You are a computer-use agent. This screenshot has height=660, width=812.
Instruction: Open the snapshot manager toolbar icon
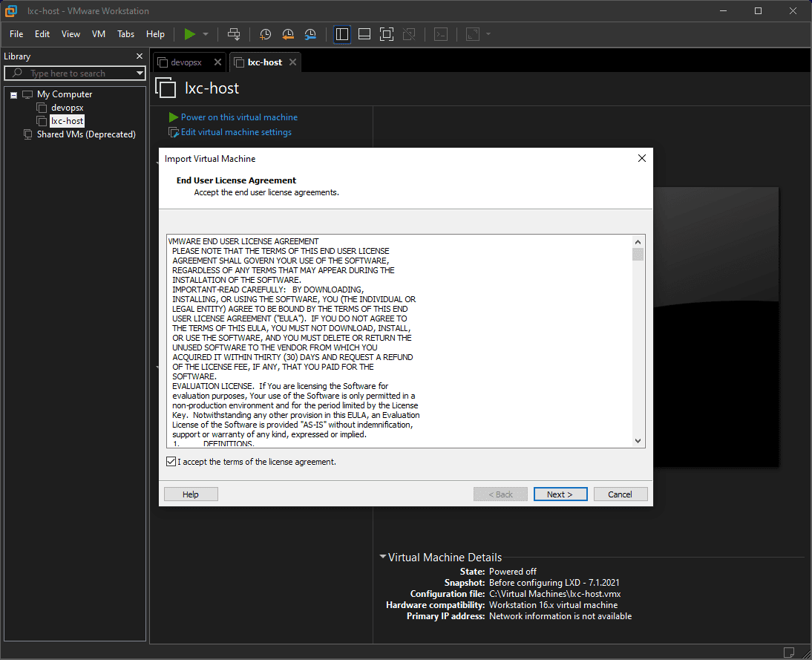tap(310, 34)
